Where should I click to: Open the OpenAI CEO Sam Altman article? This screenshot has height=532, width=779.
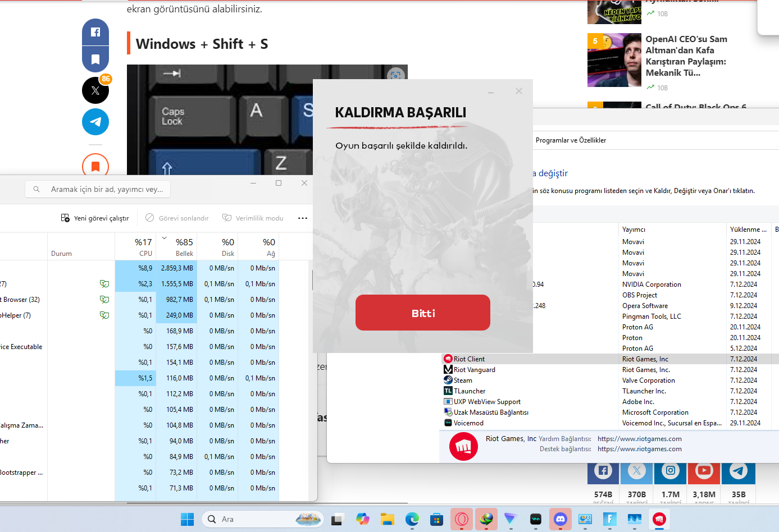pos(686,56)
